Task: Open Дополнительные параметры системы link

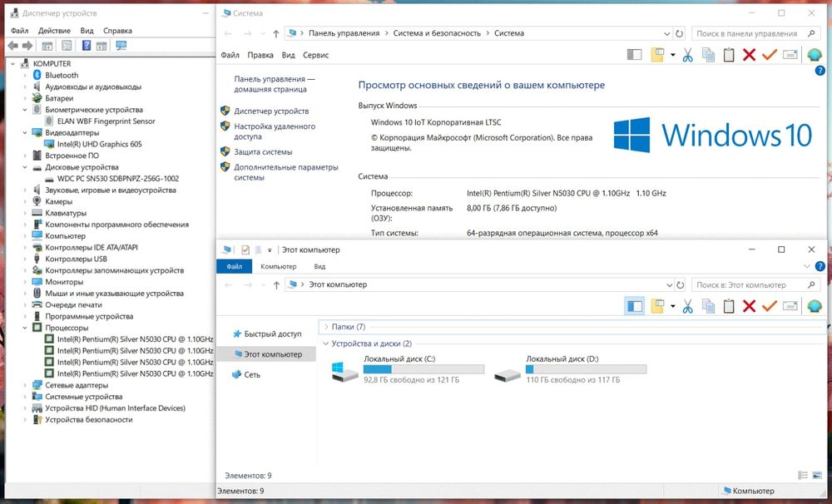Action: [x=286, y=172]
